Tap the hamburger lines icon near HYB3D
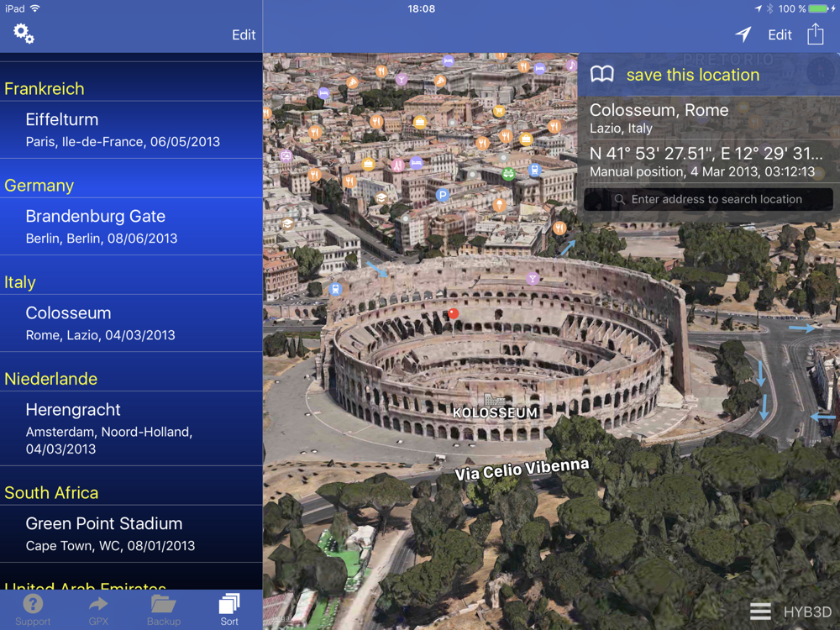This screenshot has height=630, width=840. pos(760,611)
